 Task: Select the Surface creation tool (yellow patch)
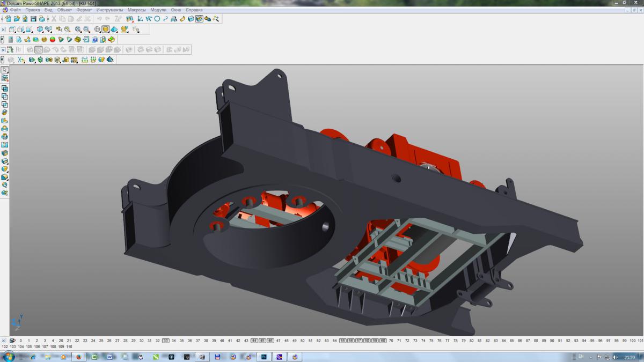(x=182, y=19)
